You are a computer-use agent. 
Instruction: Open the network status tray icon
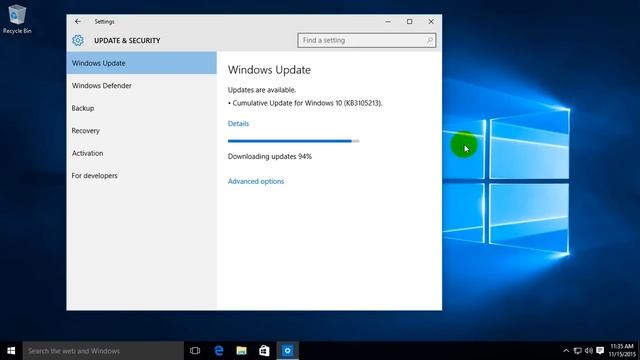point(578,351)
